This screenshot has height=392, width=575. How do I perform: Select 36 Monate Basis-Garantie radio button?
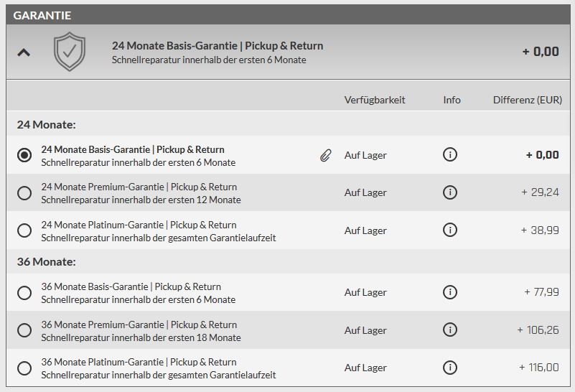[24, 293]
